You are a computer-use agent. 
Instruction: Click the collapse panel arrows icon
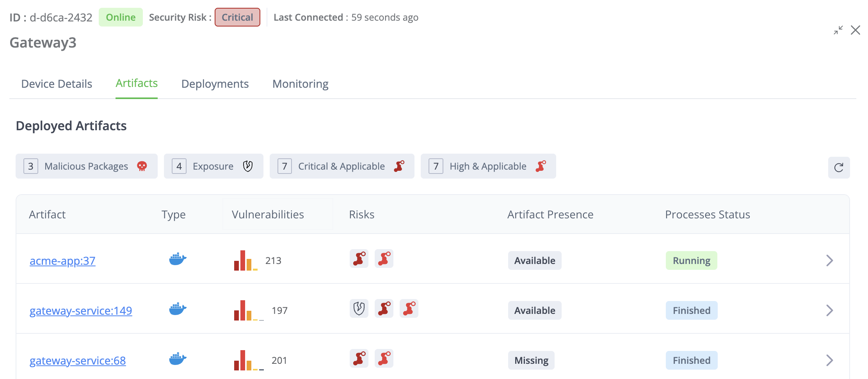coord(838,30)
